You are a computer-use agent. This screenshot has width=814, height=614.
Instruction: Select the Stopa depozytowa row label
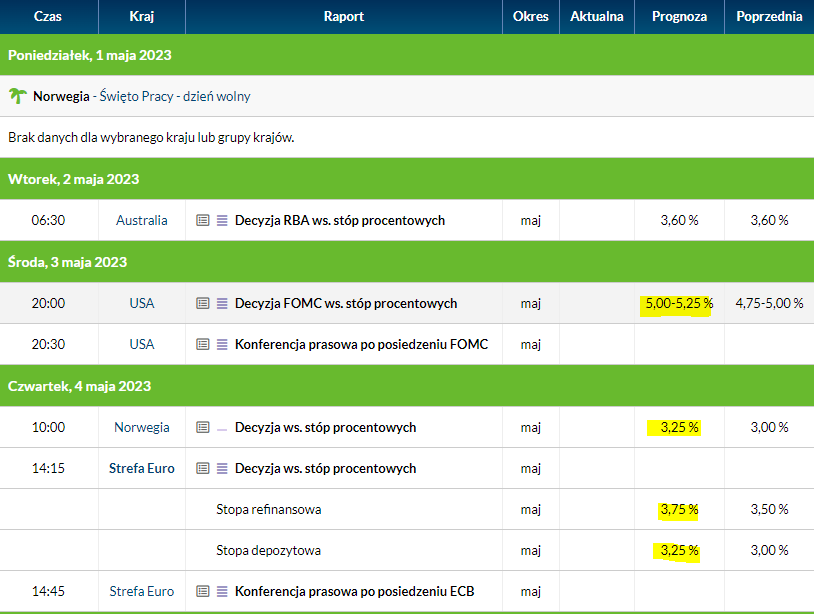pos(268,550)
